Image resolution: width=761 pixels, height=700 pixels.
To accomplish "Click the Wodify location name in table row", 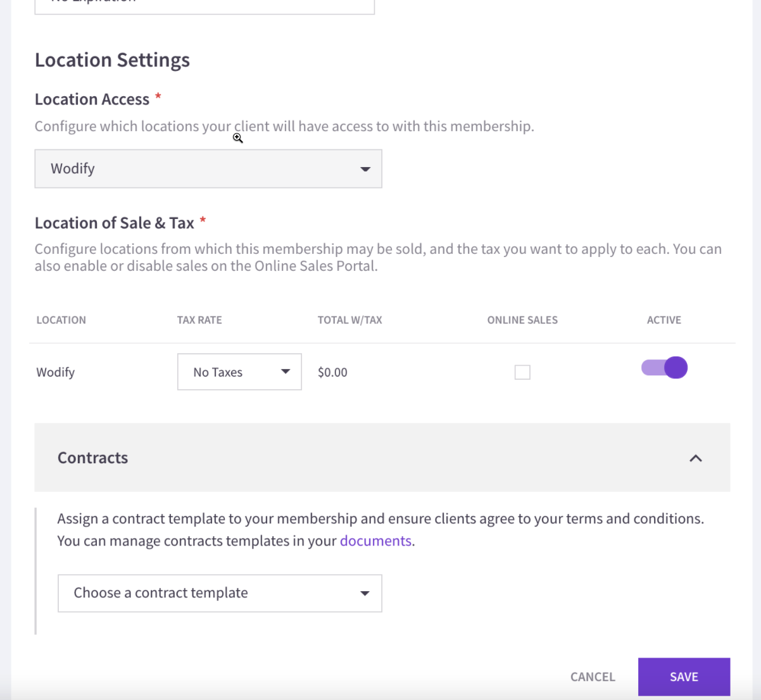I will (x=56, y=372).
